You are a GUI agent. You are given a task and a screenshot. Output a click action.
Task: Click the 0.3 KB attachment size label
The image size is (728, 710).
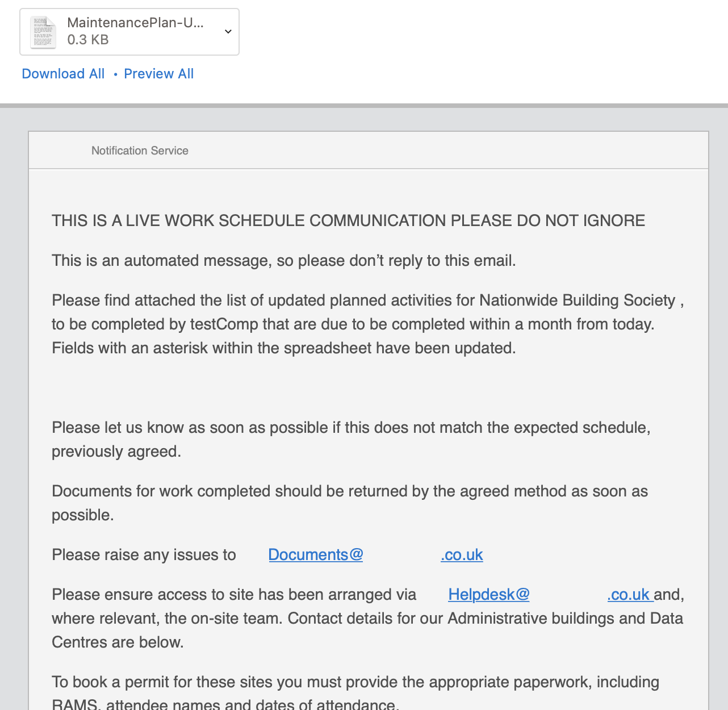(88, 40)
